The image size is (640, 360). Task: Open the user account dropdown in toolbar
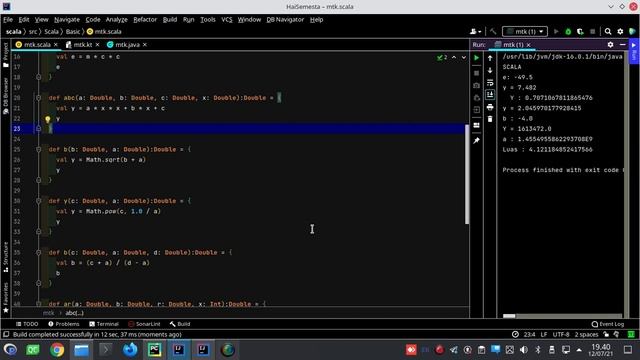pos(475,31)
